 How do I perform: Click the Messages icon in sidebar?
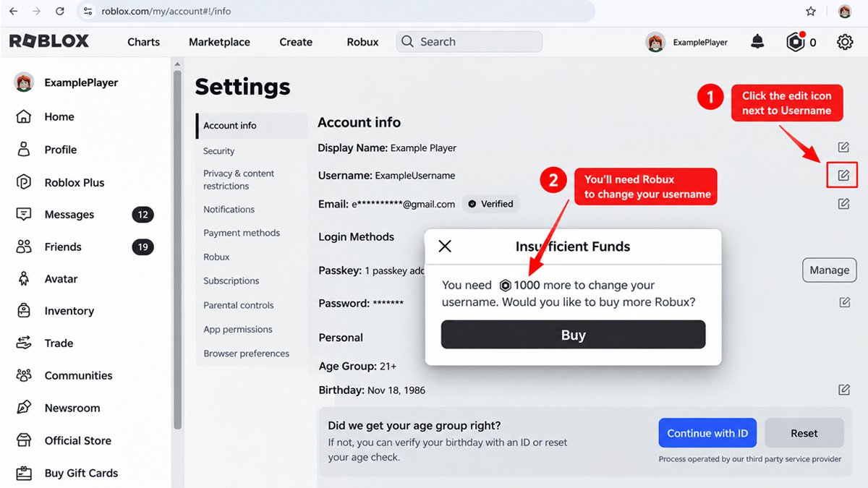point(24,215)
